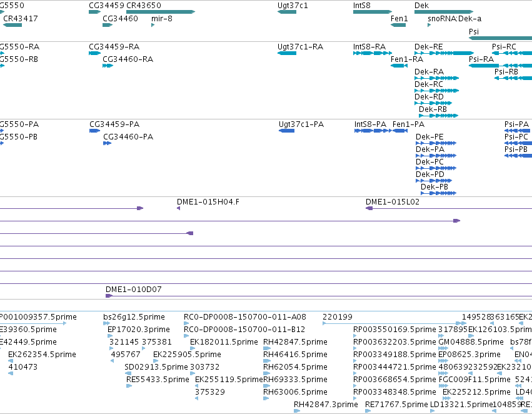
Task: Select the CR43650 gene feature
Action: [161, 12]
